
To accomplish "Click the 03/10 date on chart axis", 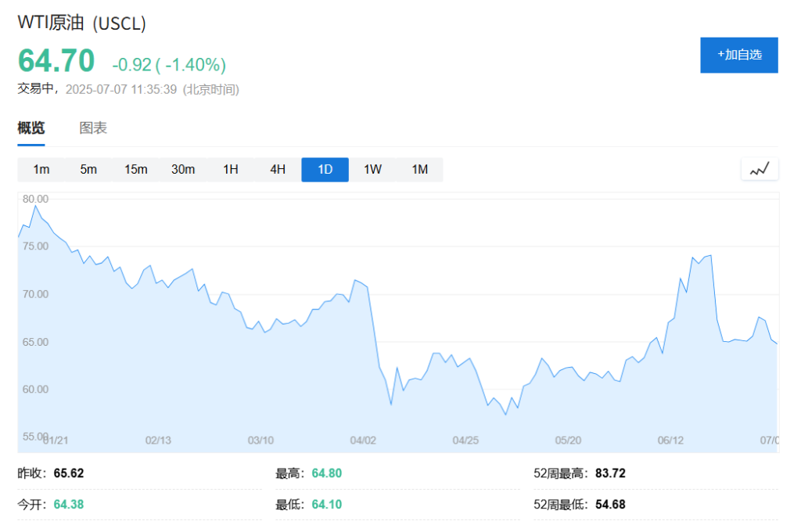I will 260,440.
